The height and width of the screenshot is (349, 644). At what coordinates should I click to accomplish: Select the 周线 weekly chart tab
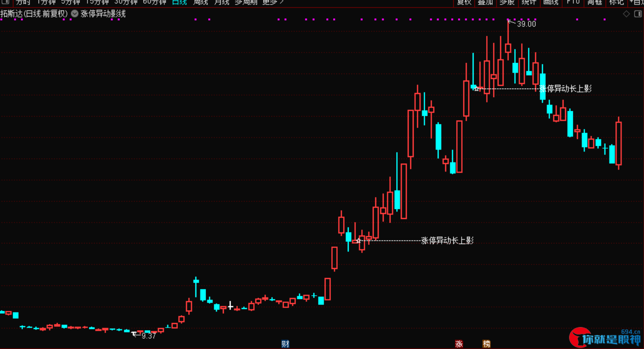click(x=200, y=2)
